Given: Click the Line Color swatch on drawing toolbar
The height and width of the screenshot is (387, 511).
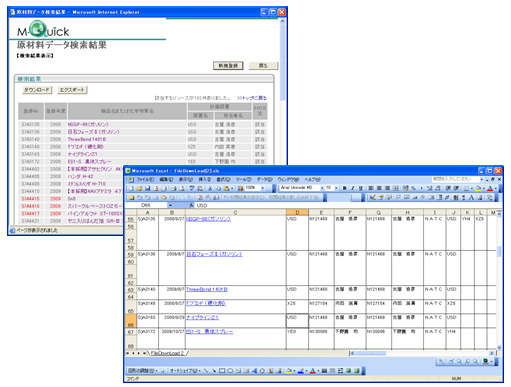Looking at the screenshot, I should pos(300,370).
